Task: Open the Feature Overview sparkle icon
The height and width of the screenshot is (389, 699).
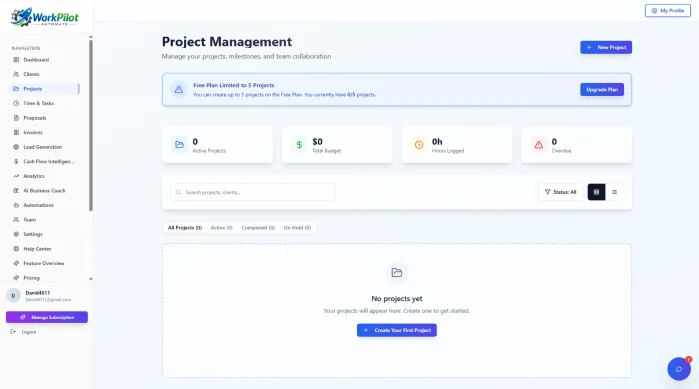Action: 16,263
